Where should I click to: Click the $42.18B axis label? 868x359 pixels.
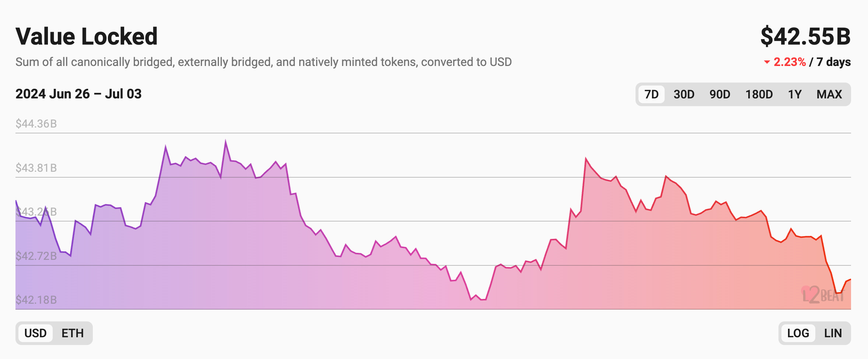(35, 300)
